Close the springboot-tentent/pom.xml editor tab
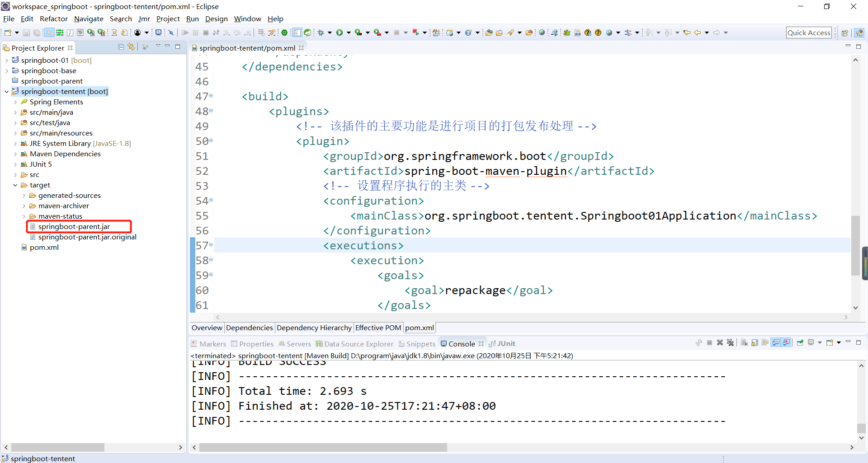868x463 pixels. pos(301,48)
